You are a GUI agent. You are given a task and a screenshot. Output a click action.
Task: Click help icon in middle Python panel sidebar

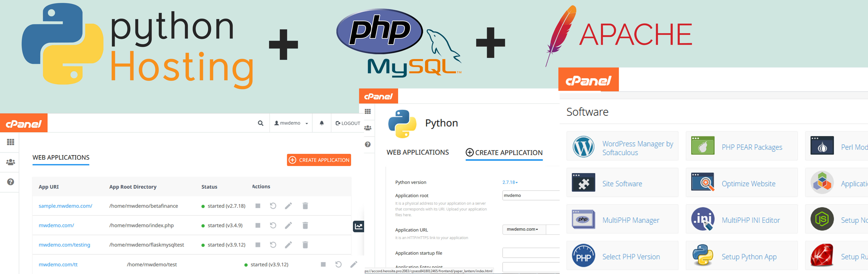click(368, 144)
